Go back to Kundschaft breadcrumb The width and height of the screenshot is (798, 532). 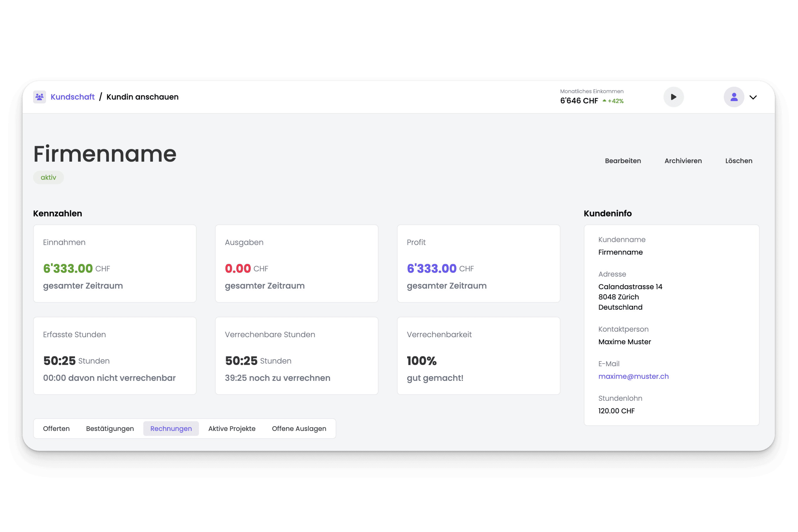(x=72, y=97)
